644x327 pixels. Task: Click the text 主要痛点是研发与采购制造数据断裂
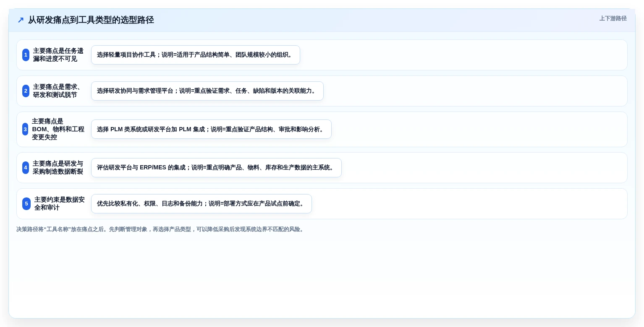coord(58,168)
